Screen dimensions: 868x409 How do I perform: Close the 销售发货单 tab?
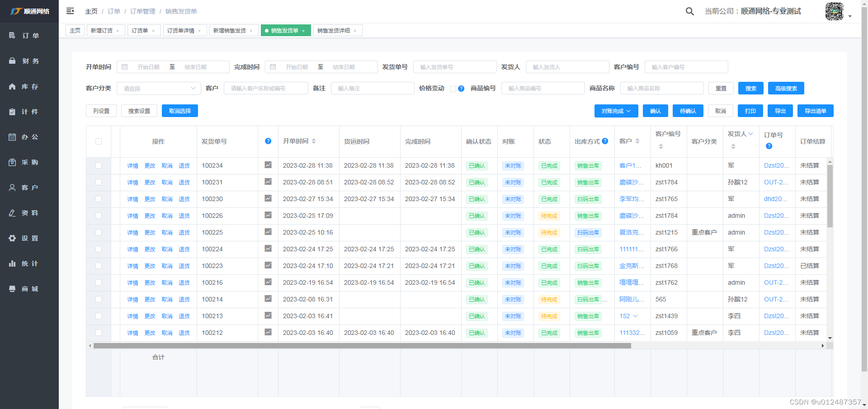[303, 31]
